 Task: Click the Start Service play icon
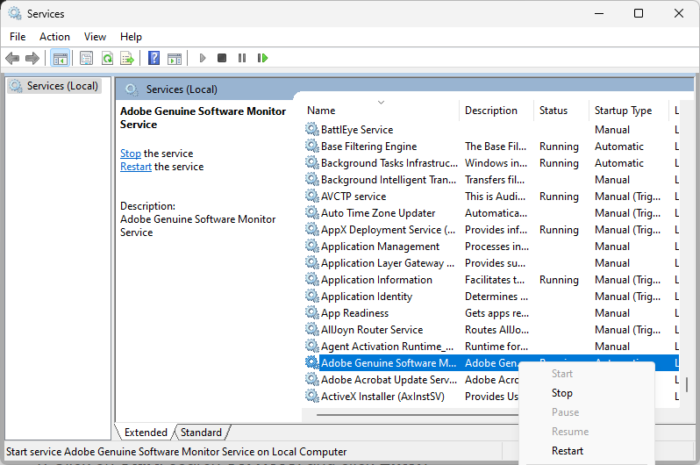[202, 58]
